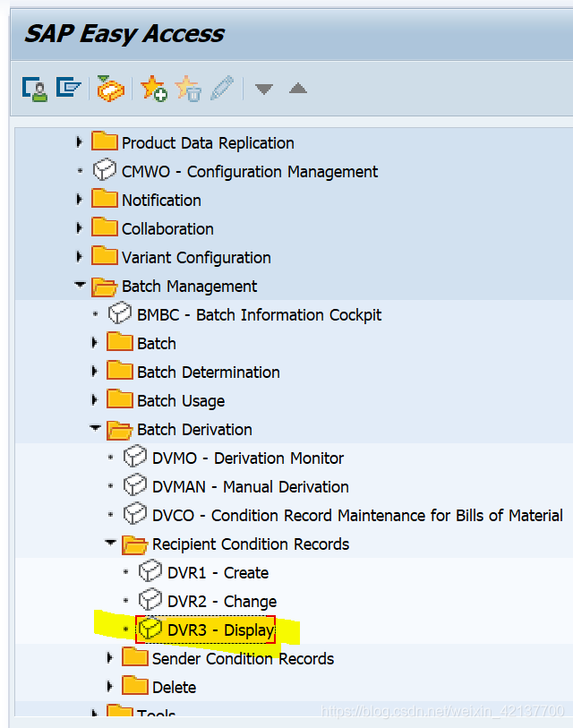
Task: Select the Notification label
Action: 161,201
